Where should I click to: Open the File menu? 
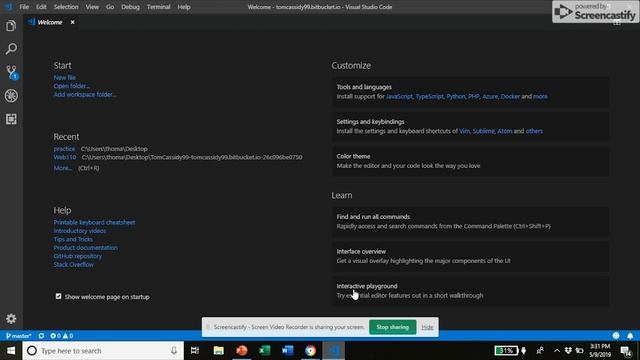(24, 7)
